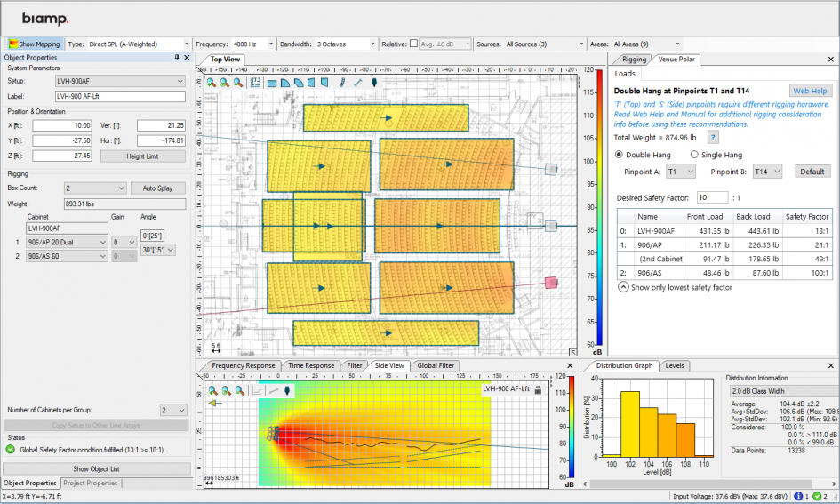Switch to the Rigging tab
Image resolution: width=840 pixels, height=504 pixels.
(x=634, y=60)
